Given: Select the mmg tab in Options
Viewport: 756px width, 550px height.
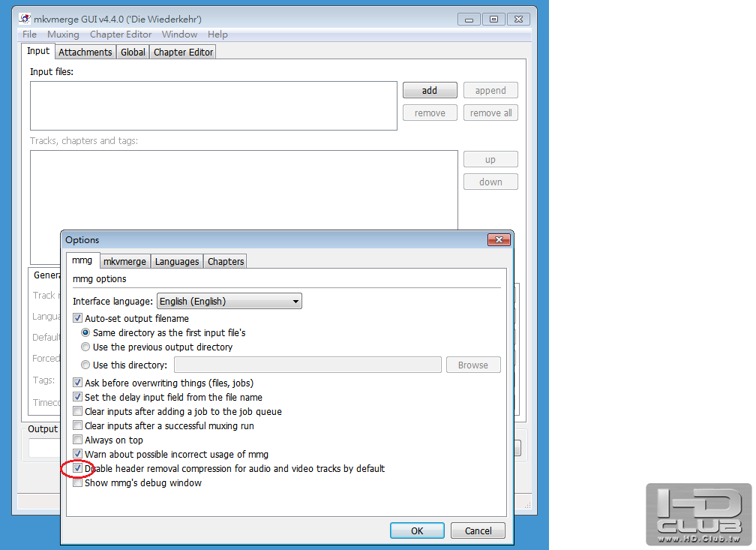Looking at the screenshot, I should (82, 260).
